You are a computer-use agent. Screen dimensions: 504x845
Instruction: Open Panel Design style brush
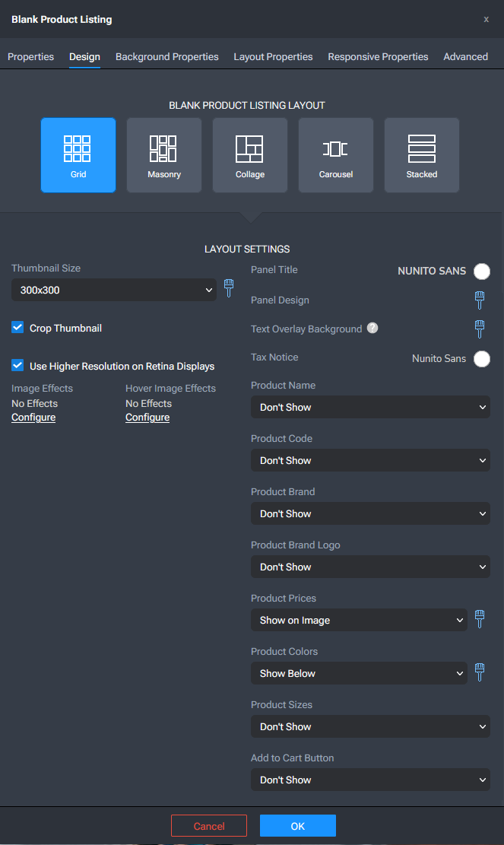click(480, 300)
